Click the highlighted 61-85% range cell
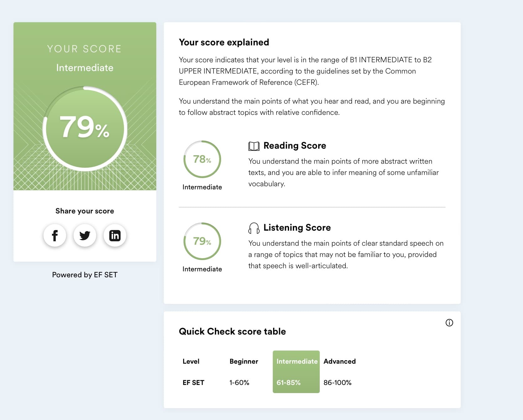 tap(288, 382)
